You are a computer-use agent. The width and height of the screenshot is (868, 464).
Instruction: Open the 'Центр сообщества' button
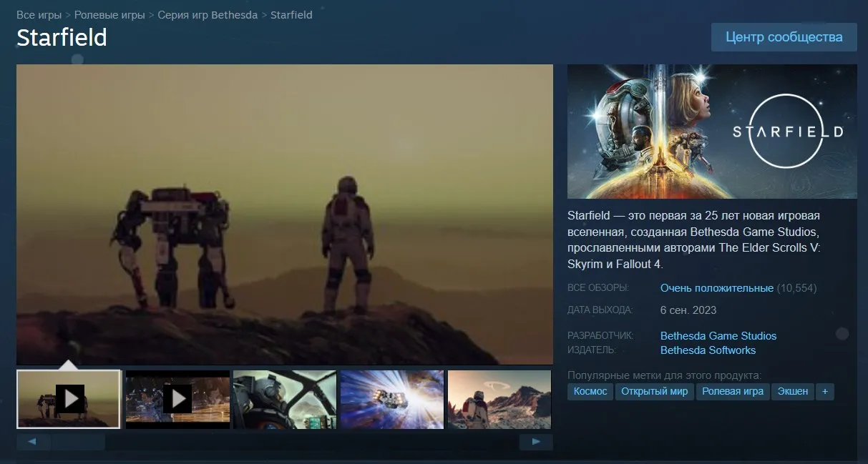[784, 37]
